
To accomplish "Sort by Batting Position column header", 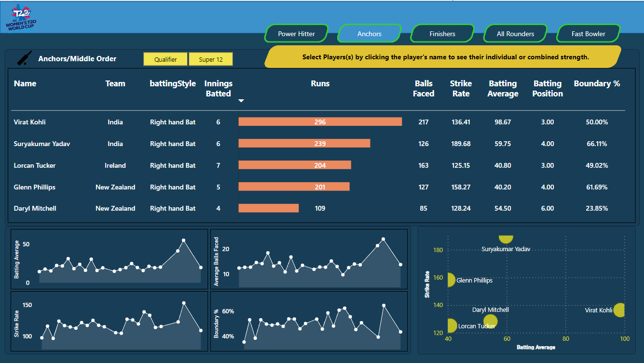I will [x=548, y=89].
